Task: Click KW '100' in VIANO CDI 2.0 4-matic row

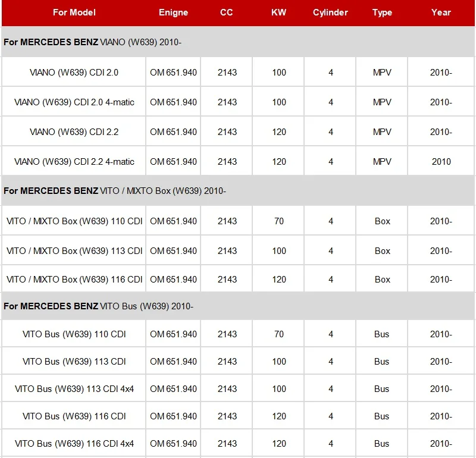Action: (279, 102)
